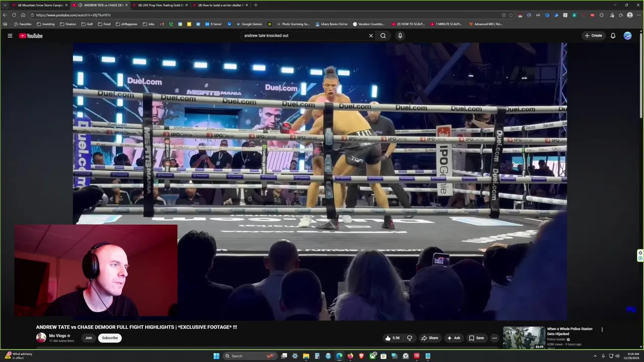Clear the search box with the X icon
This screenshot has width=644, height=362.
tap(371, 36)
